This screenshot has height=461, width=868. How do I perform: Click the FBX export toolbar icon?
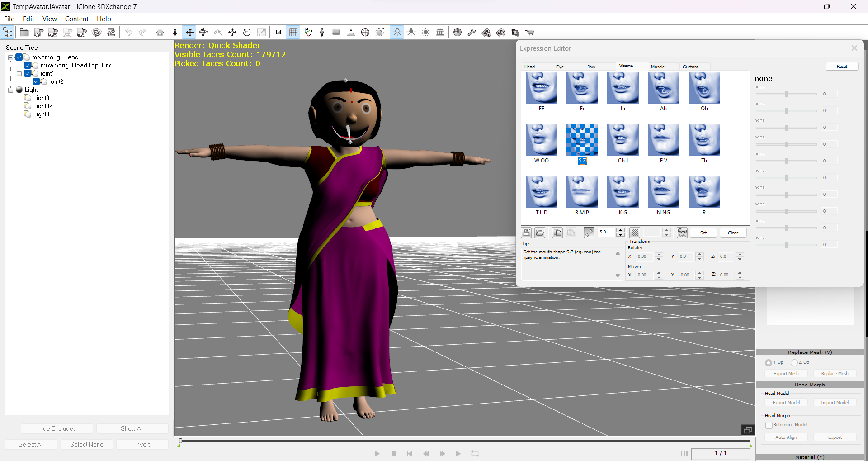tap(53, 32)
